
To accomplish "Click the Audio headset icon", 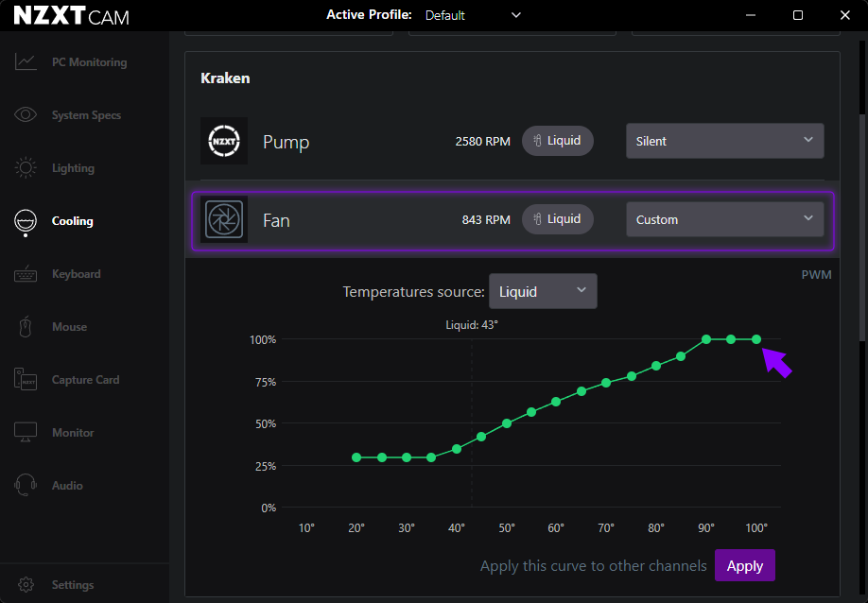I will (26, 486).
